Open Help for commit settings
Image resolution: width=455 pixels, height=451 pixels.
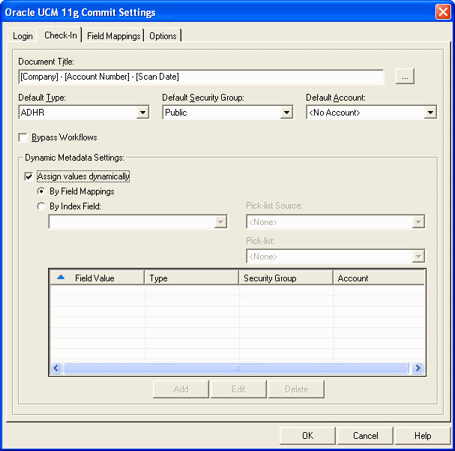pyautogui.click(x=423, y=436)
